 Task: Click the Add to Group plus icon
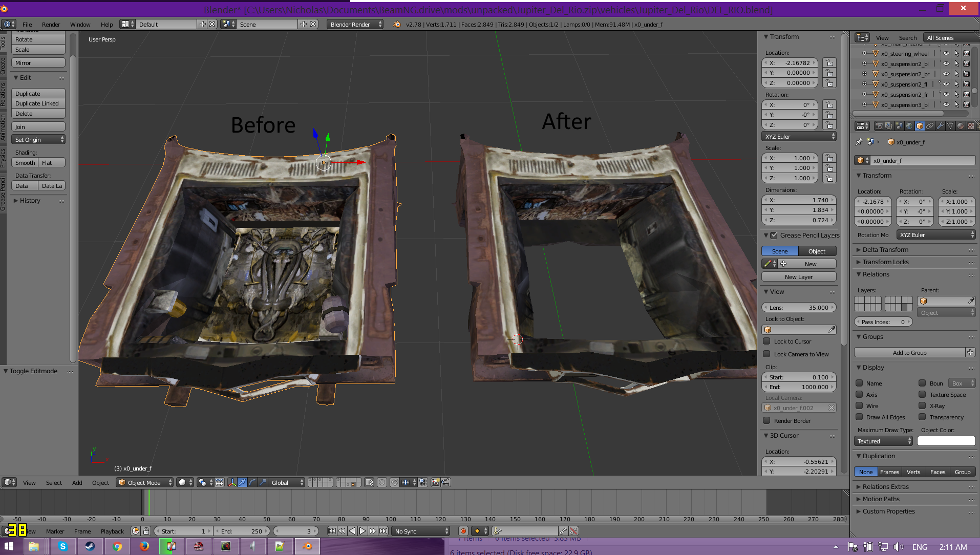(x=970, y=352)
